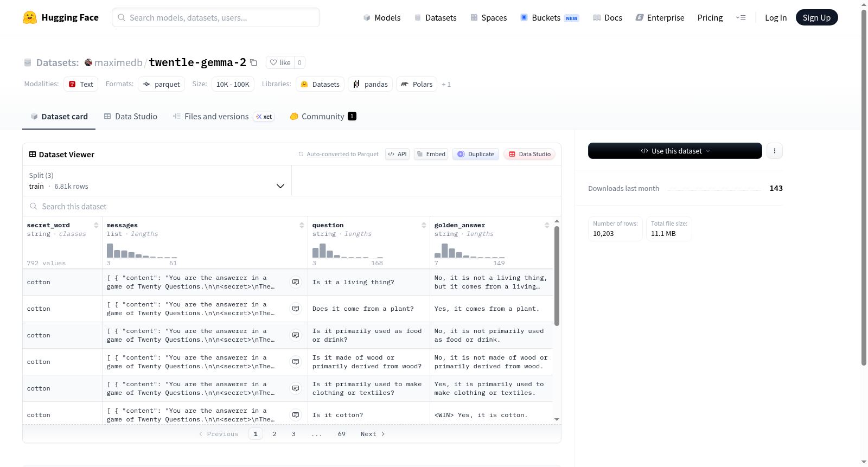The width and height of the screenshot is (868, 467).
Task: Open conversation view for 'made of wood' row
Action: pyautogui.click(x=296, y=362)
